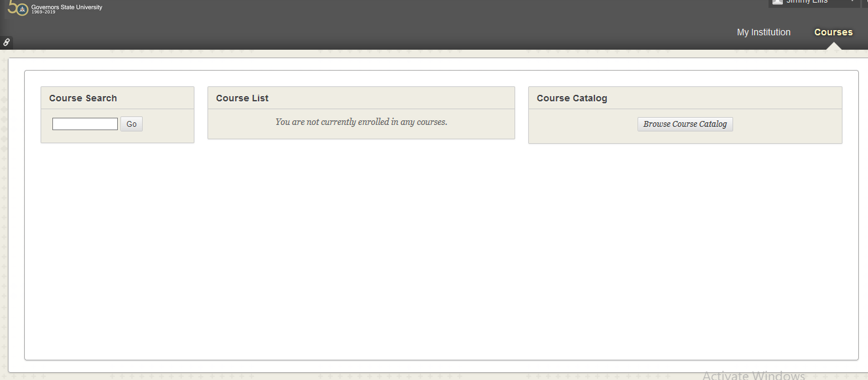Expand the Jimmy Ellis menu arrow

852,2
